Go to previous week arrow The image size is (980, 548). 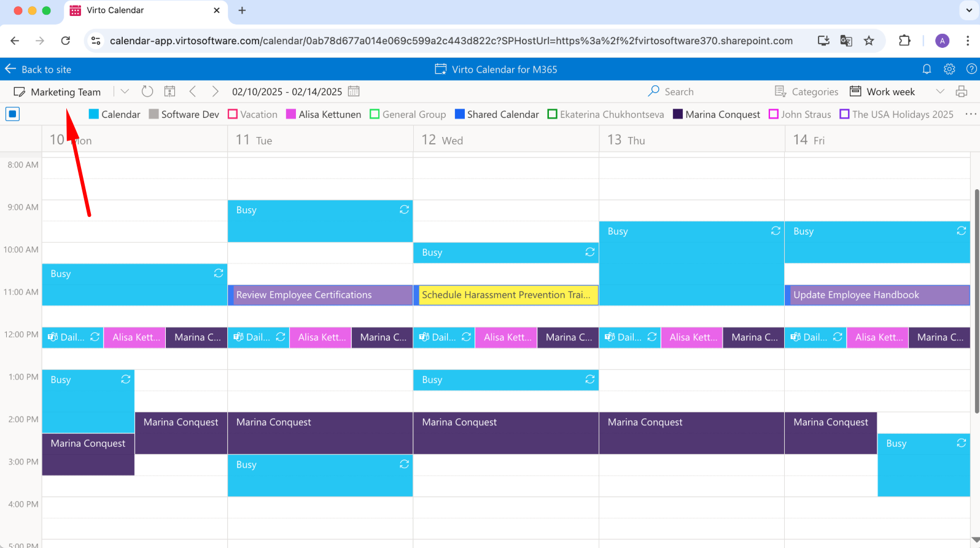193,92
